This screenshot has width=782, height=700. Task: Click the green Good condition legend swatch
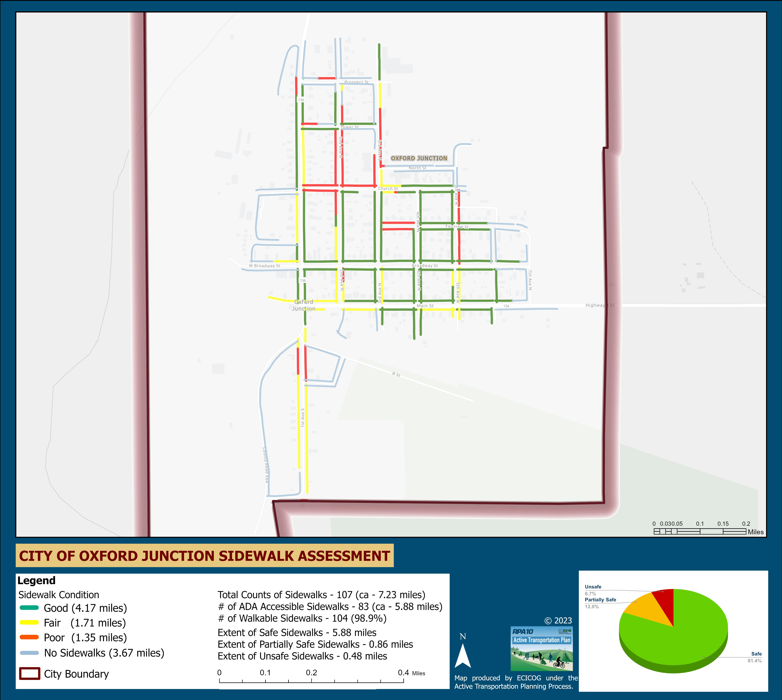[29, 608]
